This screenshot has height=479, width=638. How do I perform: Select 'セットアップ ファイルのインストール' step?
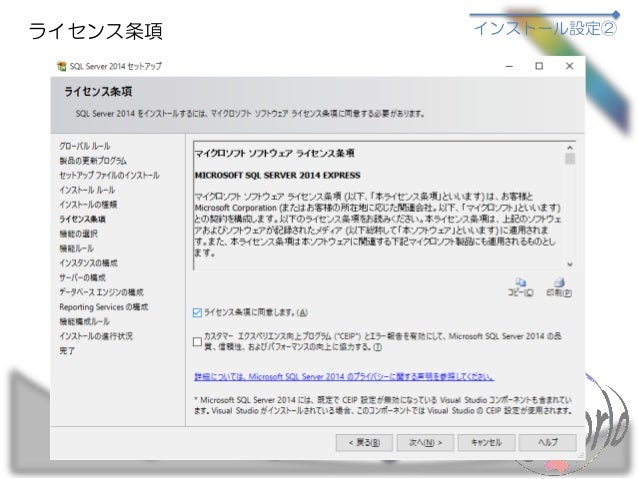[109, 175]
